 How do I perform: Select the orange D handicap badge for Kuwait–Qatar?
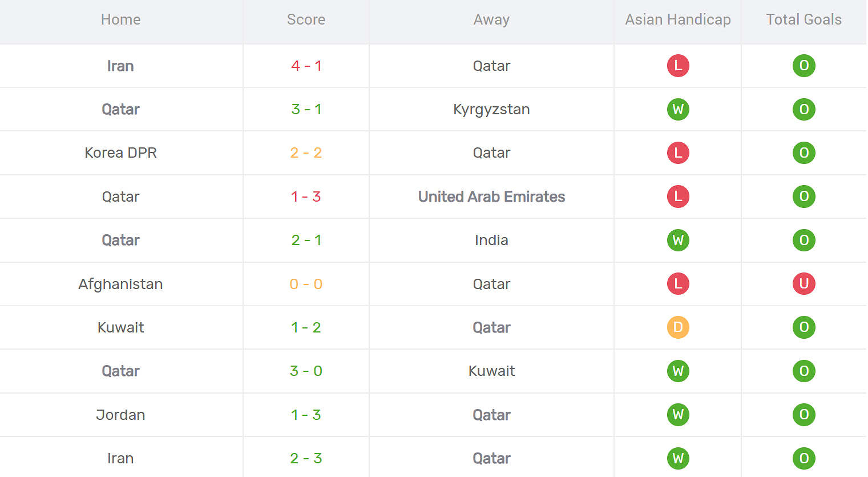(x=678, y=327)
